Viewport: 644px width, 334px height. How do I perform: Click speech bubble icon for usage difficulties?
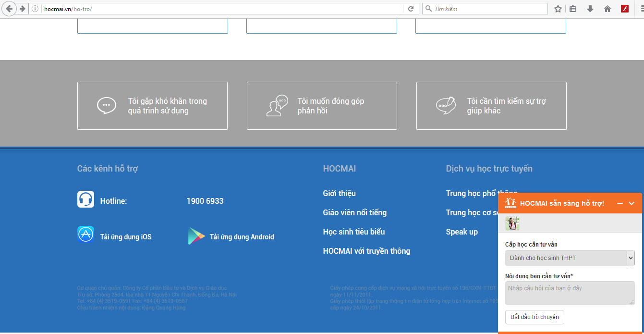107,106
